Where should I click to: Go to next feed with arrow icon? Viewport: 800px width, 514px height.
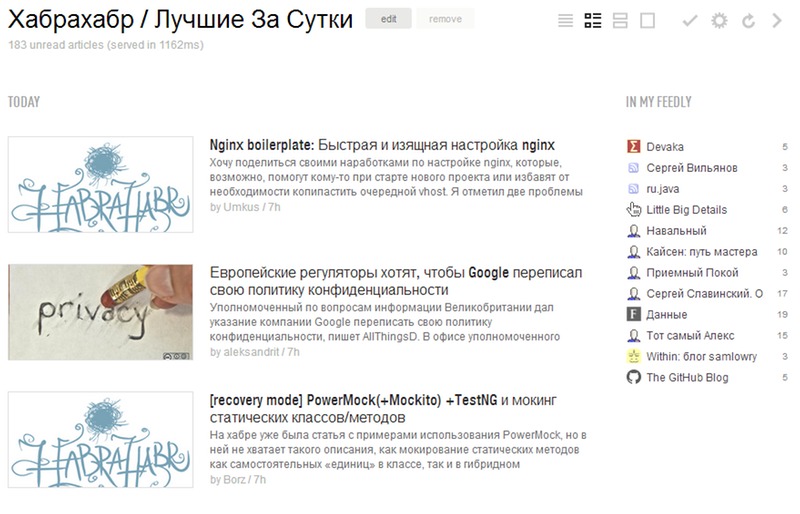tap(777, 20)
